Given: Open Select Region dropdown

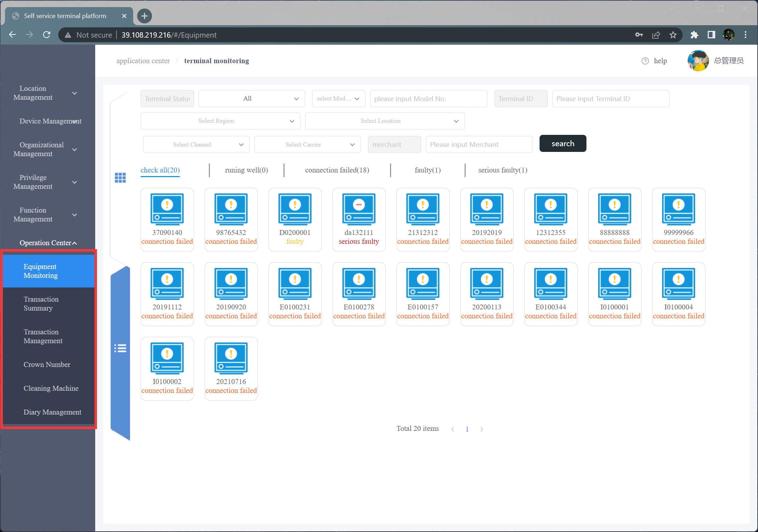Looking at the screenshot, I should tap(220, 121).
